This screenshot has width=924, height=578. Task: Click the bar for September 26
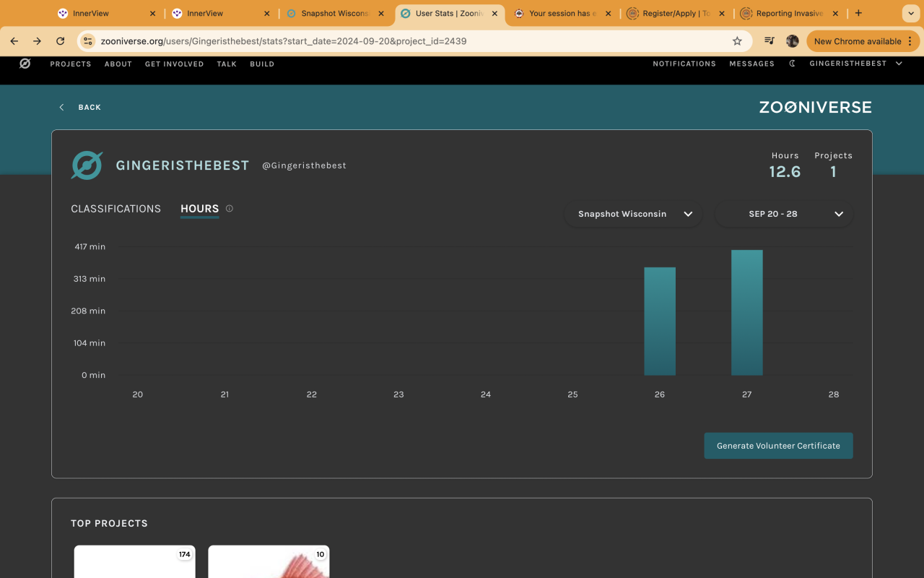[660, 322]
